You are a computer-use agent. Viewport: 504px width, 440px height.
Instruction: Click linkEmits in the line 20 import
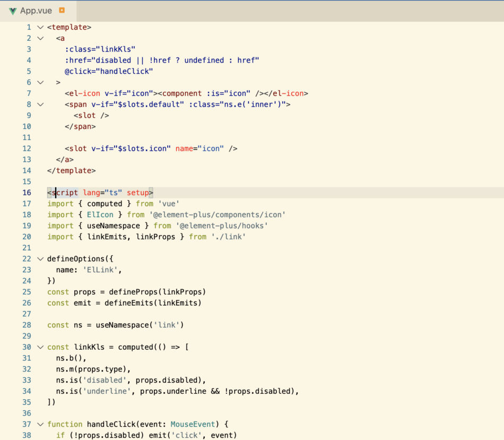point(107,237)
